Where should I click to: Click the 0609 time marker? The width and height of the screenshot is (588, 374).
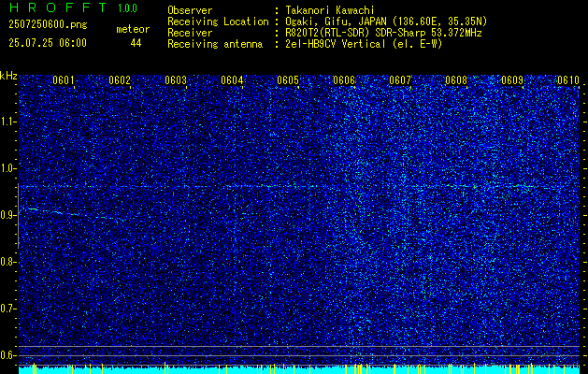[x=512, y=80]
